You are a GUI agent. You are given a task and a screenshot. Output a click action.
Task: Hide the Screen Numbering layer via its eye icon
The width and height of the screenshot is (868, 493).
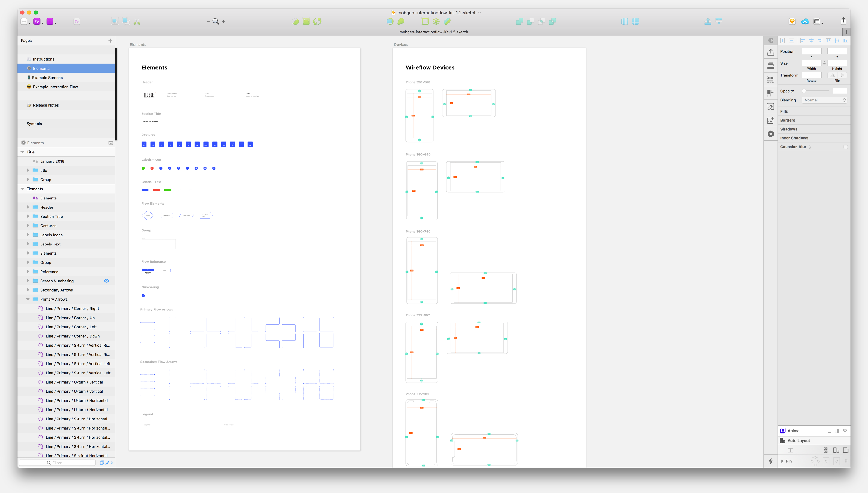click(107, 281)
